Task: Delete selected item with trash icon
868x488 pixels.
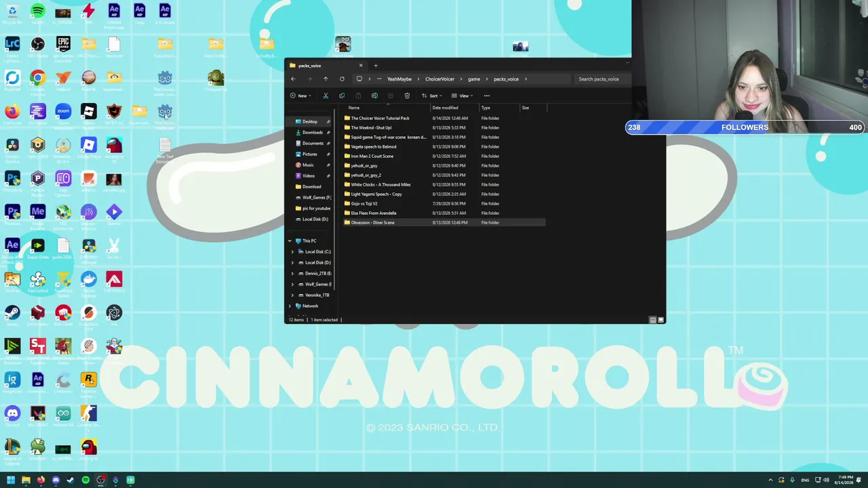Action: coord(407,96)
